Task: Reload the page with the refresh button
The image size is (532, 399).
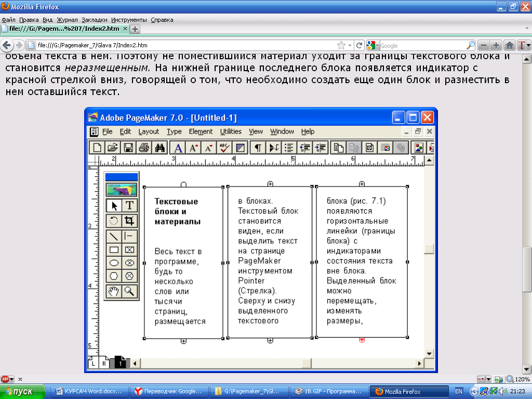Action: tap(360, 45)
